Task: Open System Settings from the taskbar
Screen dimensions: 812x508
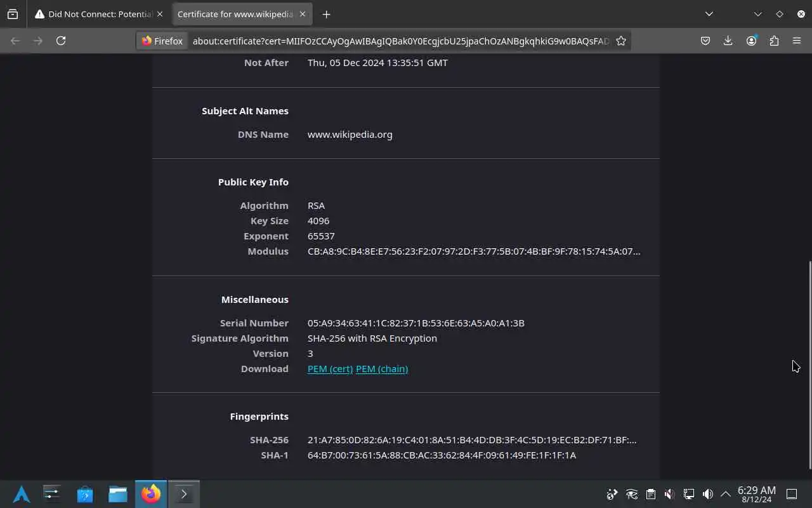Action: (52, 494)
